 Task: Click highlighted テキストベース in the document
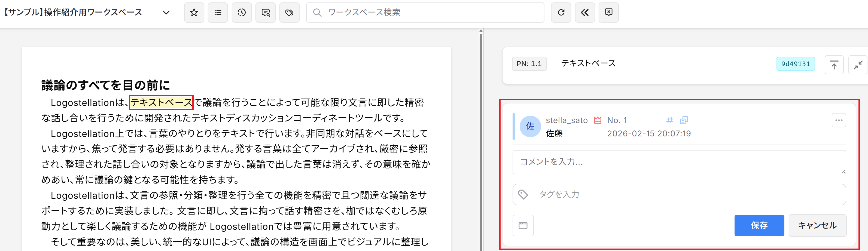coord(161,102)
